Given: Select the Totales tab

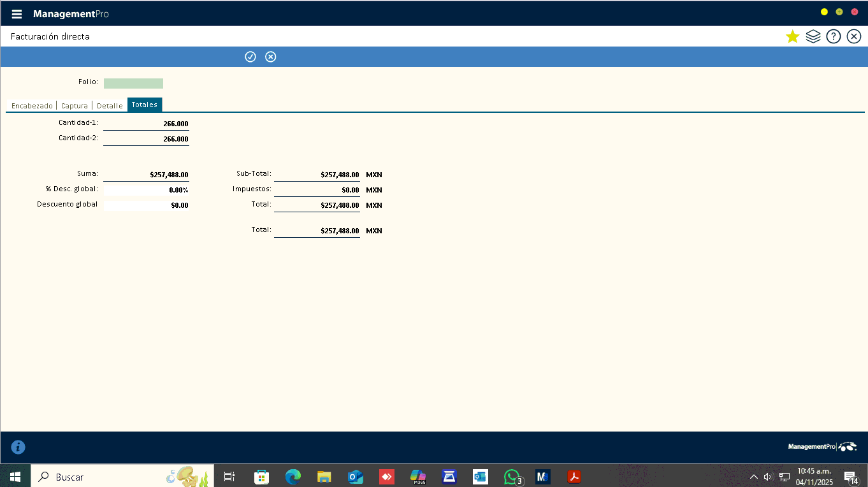Looking at the screenshot, I should (x=145, y=105).
